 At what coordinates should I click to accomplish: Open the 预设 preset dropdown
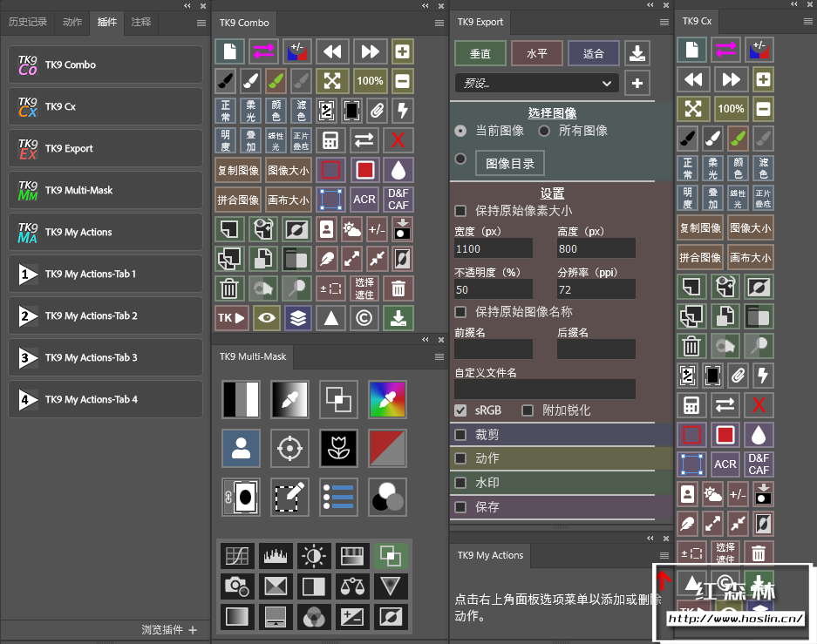point(536,84)
